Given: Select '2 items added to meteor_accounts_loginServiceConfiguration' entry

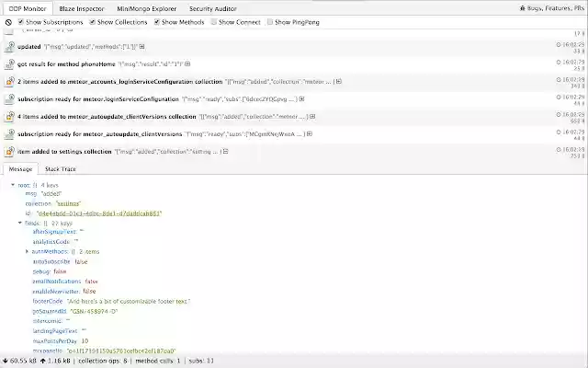Looking at the screenshot, I should [x=294, y=82].
